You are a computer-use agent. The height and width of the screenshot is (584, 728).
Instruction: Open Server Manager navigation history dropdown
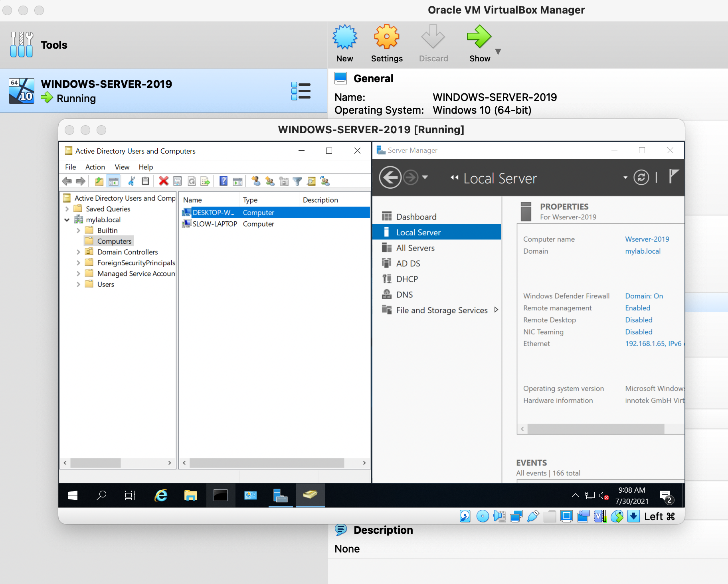coord(425,177)
